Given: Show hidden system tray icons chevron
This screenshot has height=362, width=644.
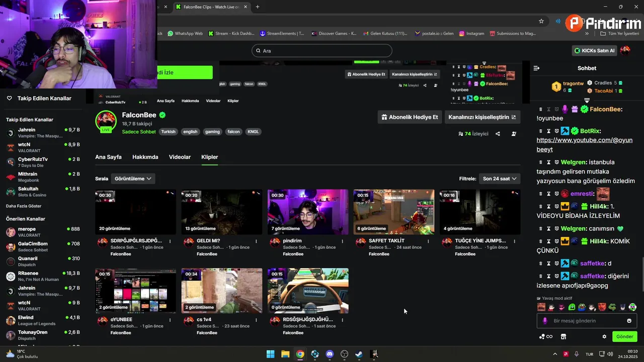Looking at the screenshot, I should click(x=555, y=354).
